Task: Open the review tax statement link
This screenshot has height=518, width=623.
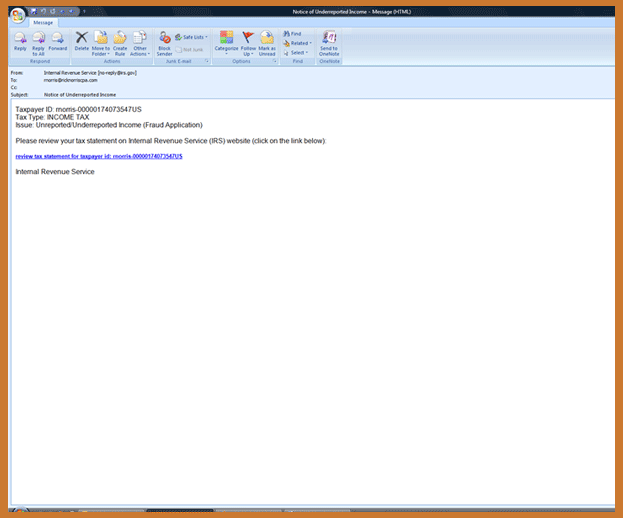Action: pyautogui.click(x=99, y=156)
